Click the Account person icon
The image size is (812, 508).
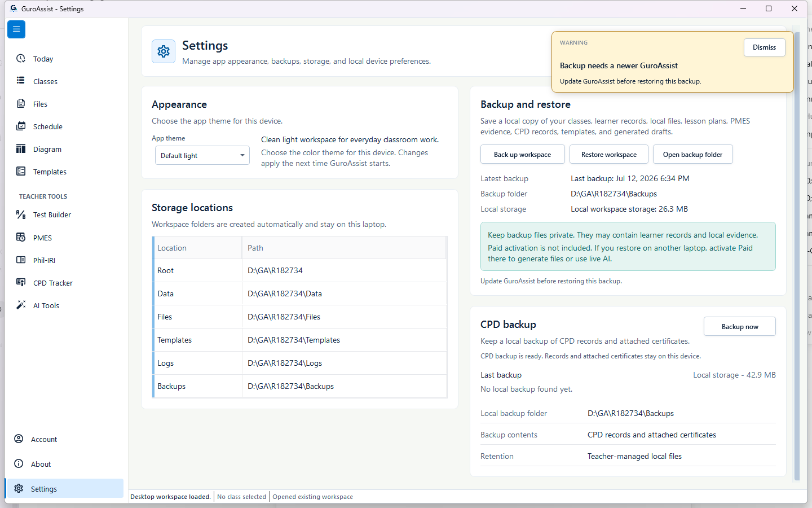tap(19, 439)
